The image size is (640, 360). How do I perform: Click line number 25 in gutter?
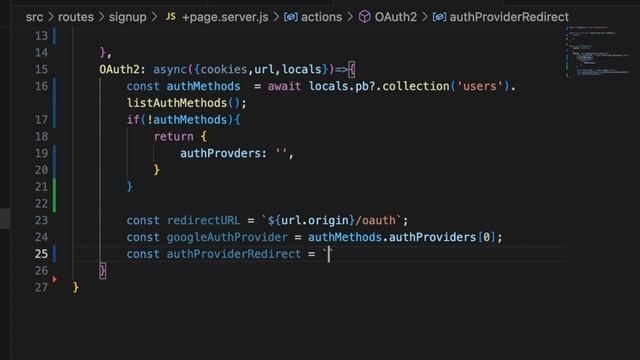pos(41,254)
